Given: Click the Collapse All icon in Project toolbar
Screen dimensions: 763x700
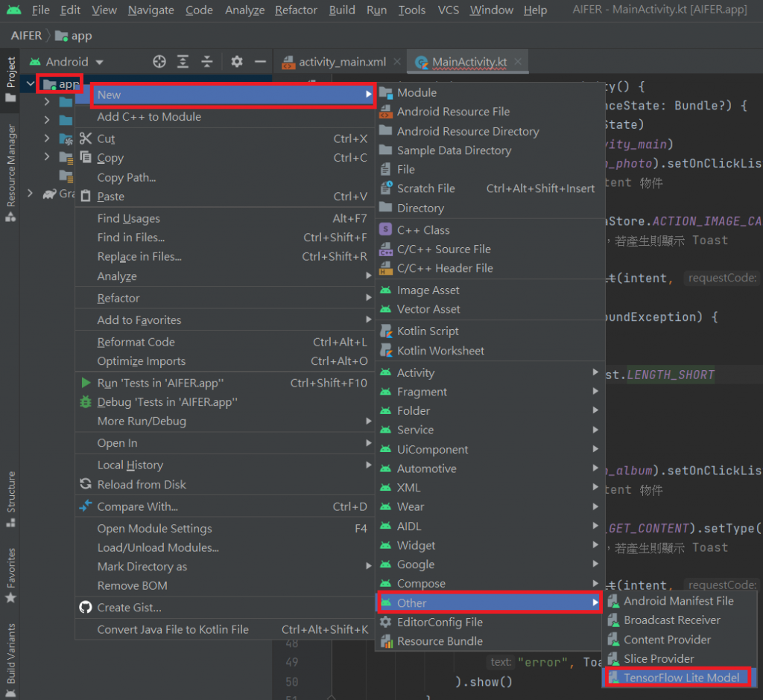Looking at the screenshot, I should (x=207, y=62).
